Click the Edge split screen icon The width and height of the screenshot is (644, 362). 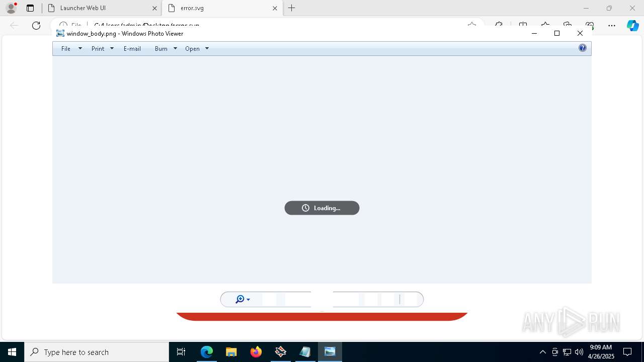523,25
